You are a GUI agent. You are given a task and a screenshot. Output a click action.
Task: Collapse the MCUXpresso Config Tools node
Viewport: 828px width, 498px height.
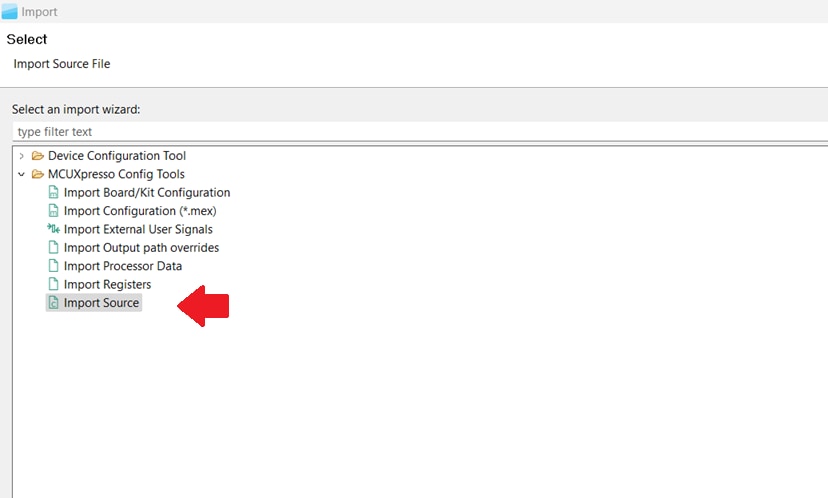click(21, 174)
